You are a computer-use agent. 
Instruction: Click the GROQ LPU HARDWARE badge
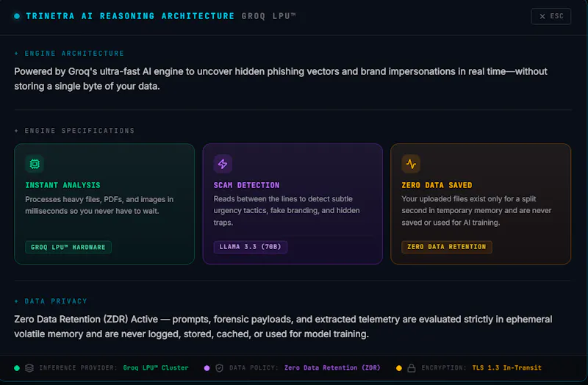point(68,247)
